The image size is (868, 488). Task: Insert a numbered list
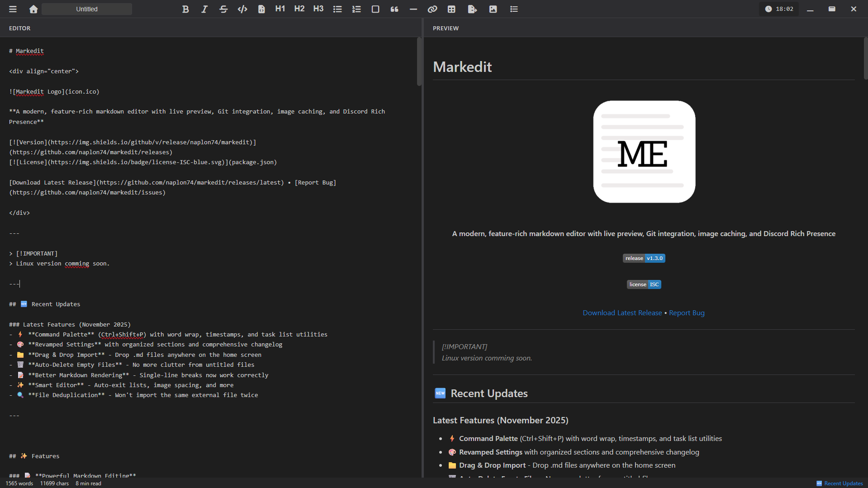[x=356, y=9]
